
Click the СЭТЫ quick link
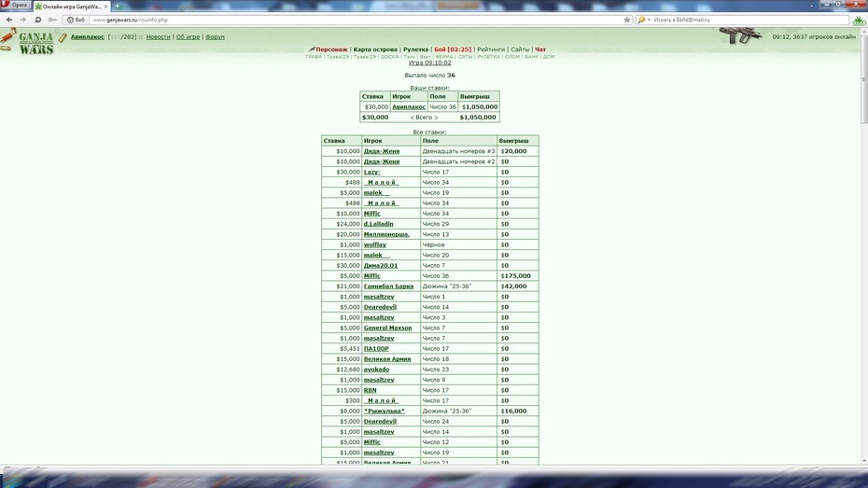[465, 56]
